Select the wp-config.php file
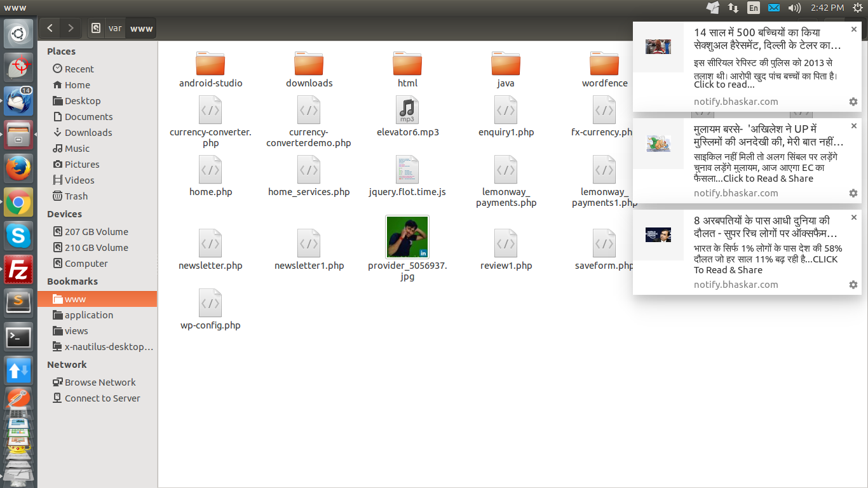The height and width of the screenshot is (488, 868). [x=210, y=303]
